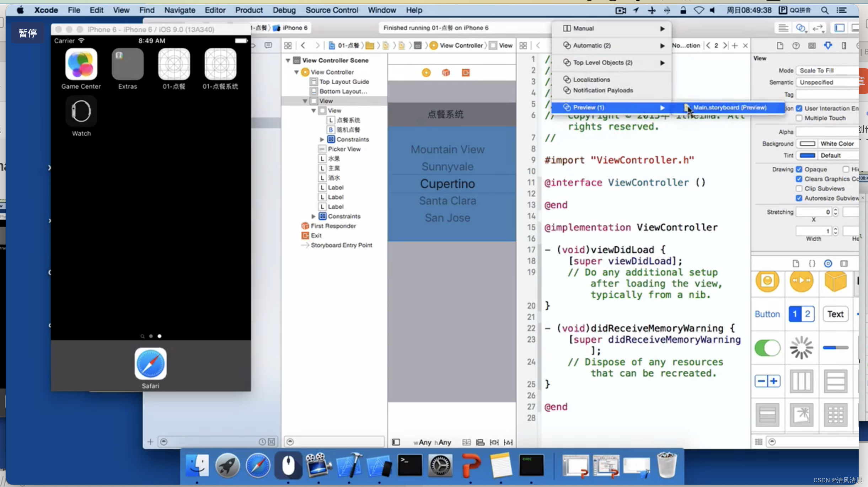Expand the Constraints under inner View

pyautogui.click(x=322, y=139)
